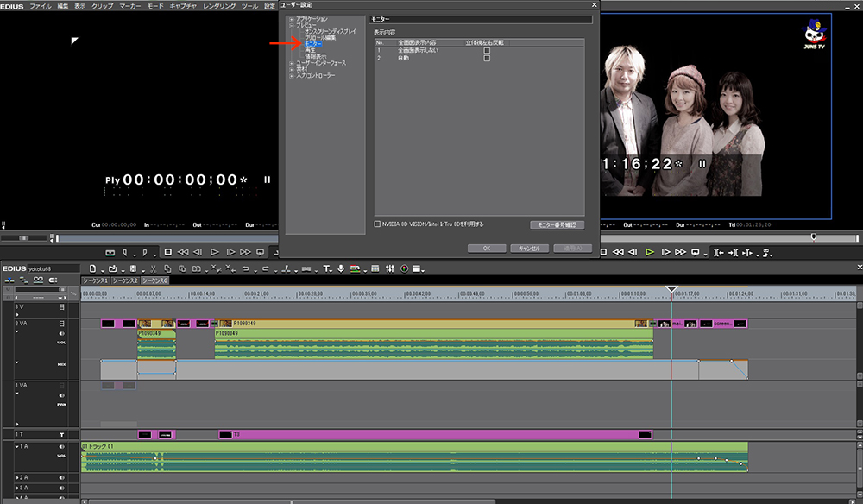Play the left Ply player preview
The image size is (863, 504).
(x=215, y=252)
